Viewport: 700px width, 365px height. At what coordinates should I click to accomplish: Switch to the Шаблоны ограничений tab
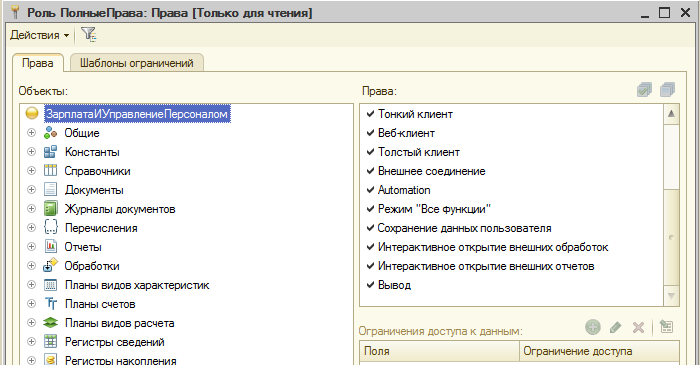[x=137, y=63]
